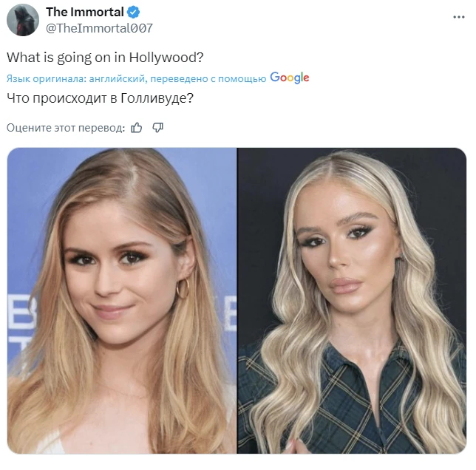This screenshot has height=470, width=476.
Task: Click the Google logo
Action: (290, 78)
